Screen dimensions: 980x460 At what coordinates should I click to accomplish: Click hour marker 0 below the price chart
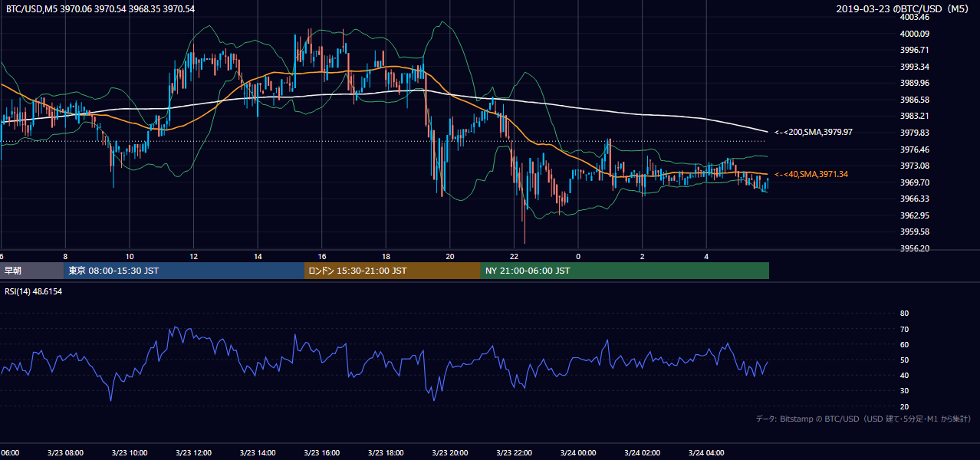pos(578,256)
